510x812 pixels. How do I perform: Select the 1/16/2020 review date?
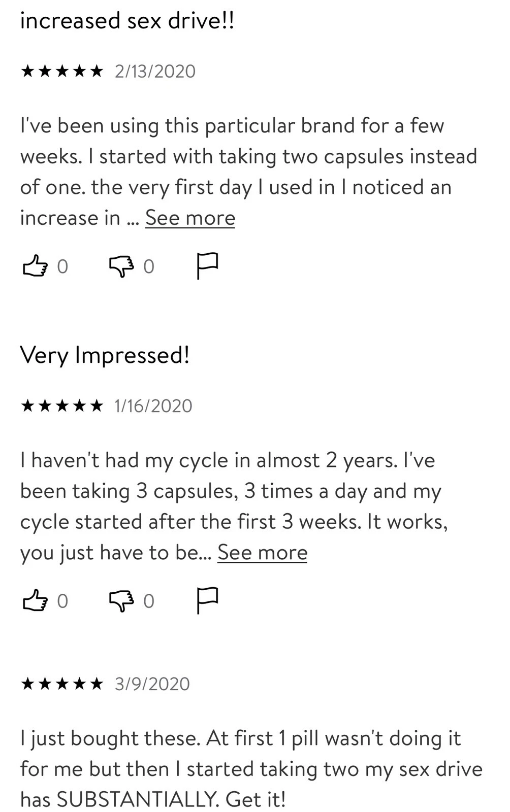[153, 406]
